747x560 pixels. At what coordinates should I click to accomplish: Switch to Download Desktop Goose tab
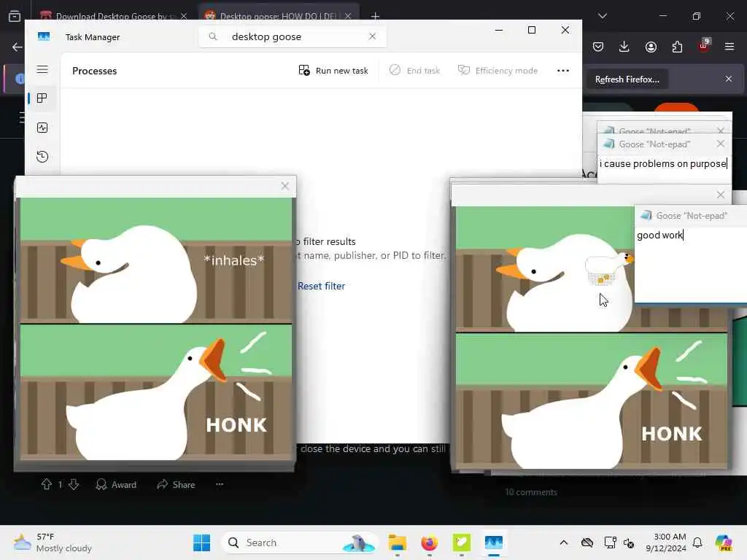tap(109, 16)
